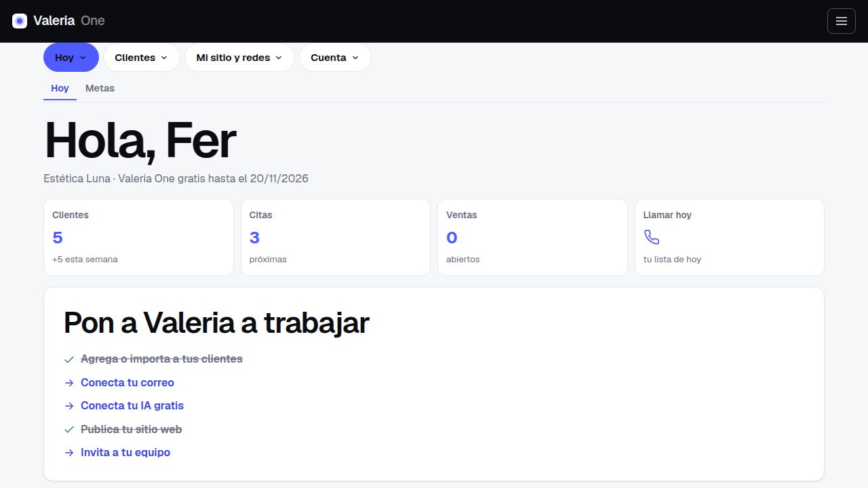Image resolution: width=868 pixels, height=488 pixels.
Task: Follow the Invita a tu equipo link
Action: pyautogui.click(x=125, y=452)
